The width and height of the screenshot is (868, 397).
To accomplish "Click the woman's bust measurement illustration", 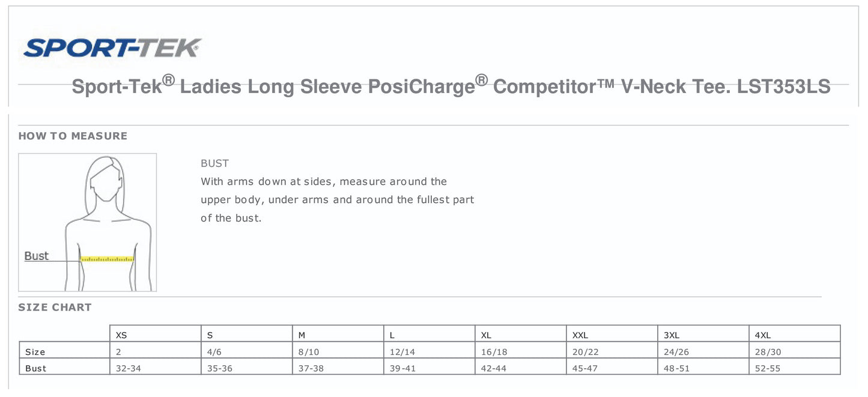I will pos(88,222).
